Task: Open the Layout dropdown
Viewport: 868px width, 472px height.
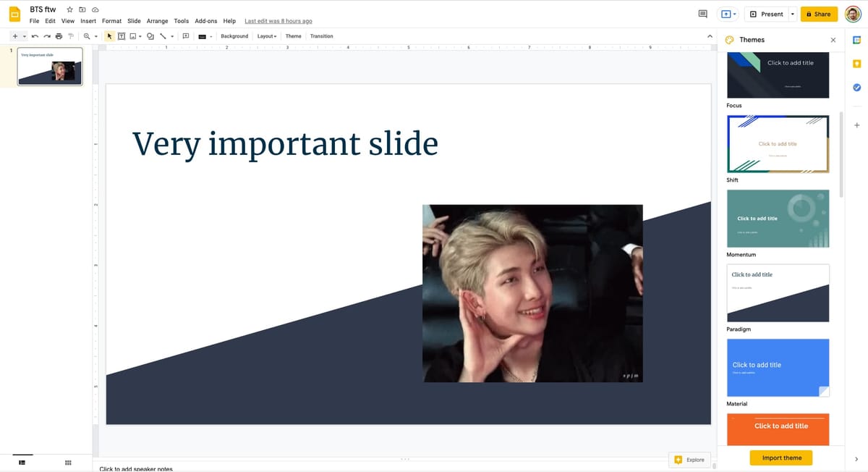Action: point(267,36)
